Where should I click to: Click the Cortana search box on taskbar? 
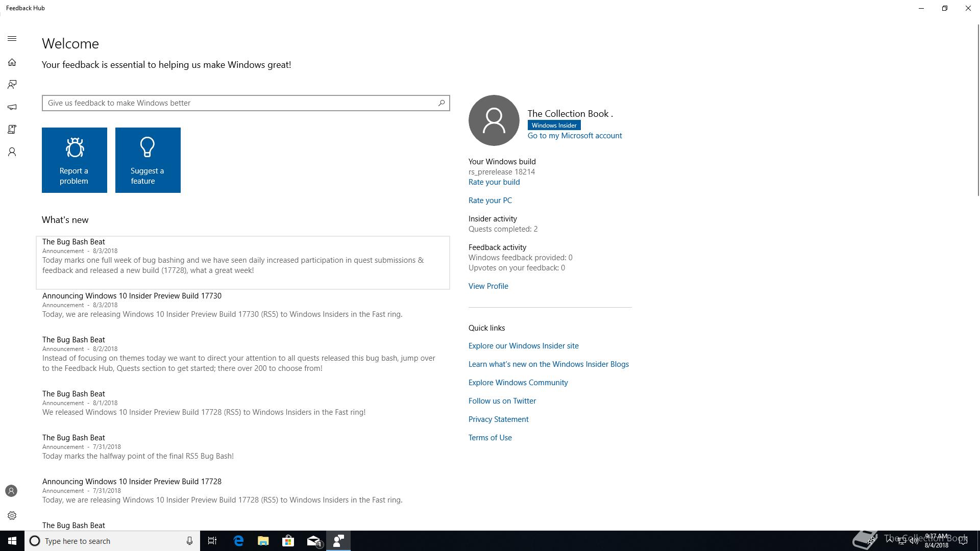click(112, 541)
